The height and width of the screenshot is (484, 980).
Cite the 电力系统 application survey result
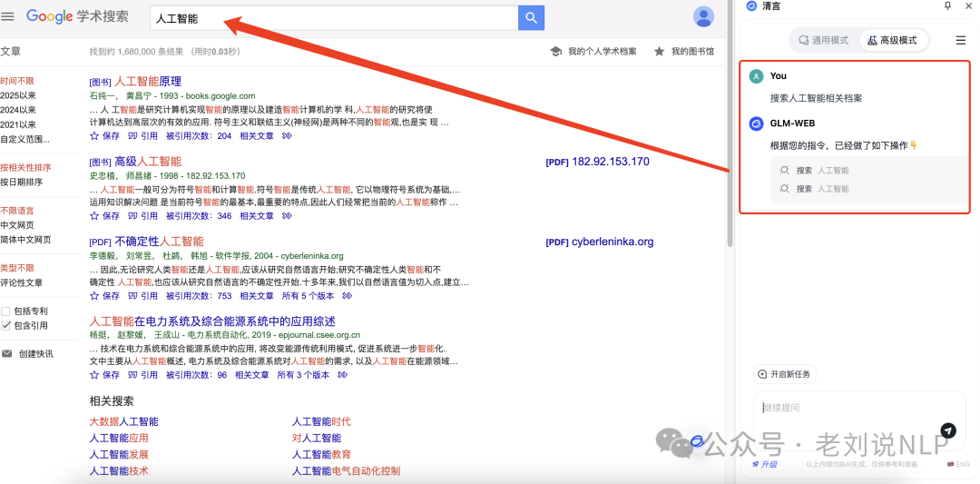click(x=142, y=375)
